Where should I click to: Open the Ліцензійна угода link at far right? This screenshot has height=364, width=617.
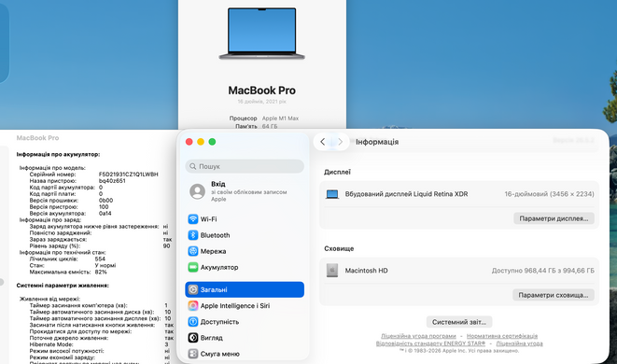pyautogui.click(x=519, y=343)
